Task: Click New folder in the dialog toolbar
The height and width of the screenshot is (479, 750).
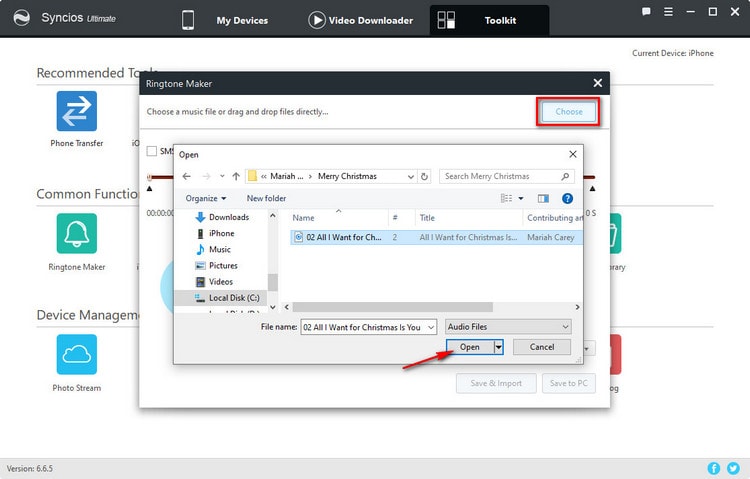Action: point(266,198)
